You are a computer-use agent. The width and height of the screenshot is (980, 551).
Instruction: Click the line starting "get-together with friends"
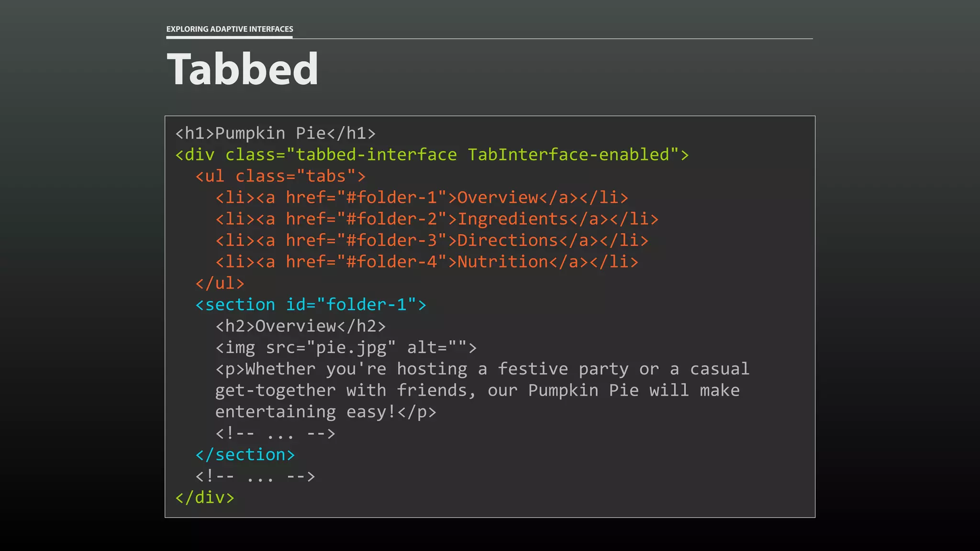pos(477,390)
